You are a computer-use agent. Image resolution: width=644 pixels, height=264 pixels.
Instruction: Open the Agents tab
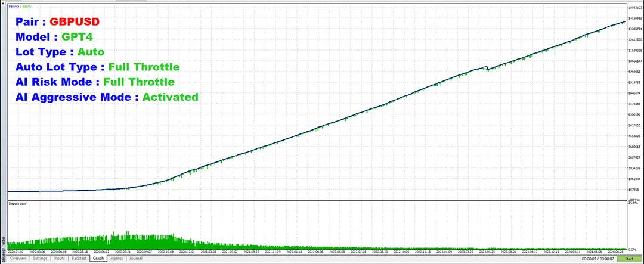116,259
